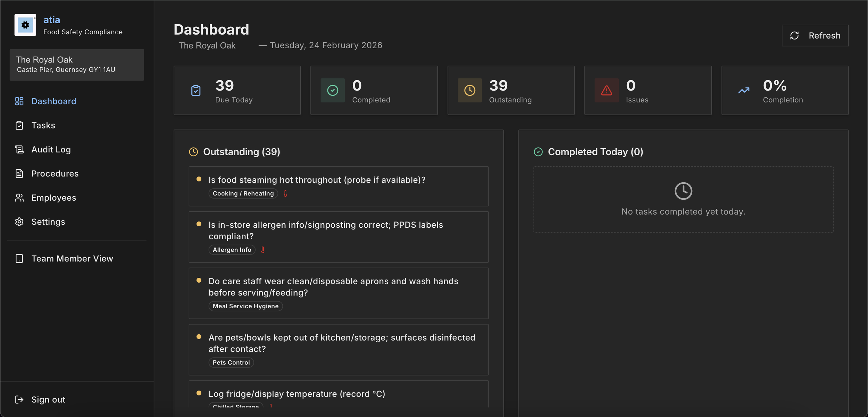This screenshot has height=417, width=868.
Task: Click thermometer icon beside Cooking / Reheating tag
Action: click(x=285, y=193)
